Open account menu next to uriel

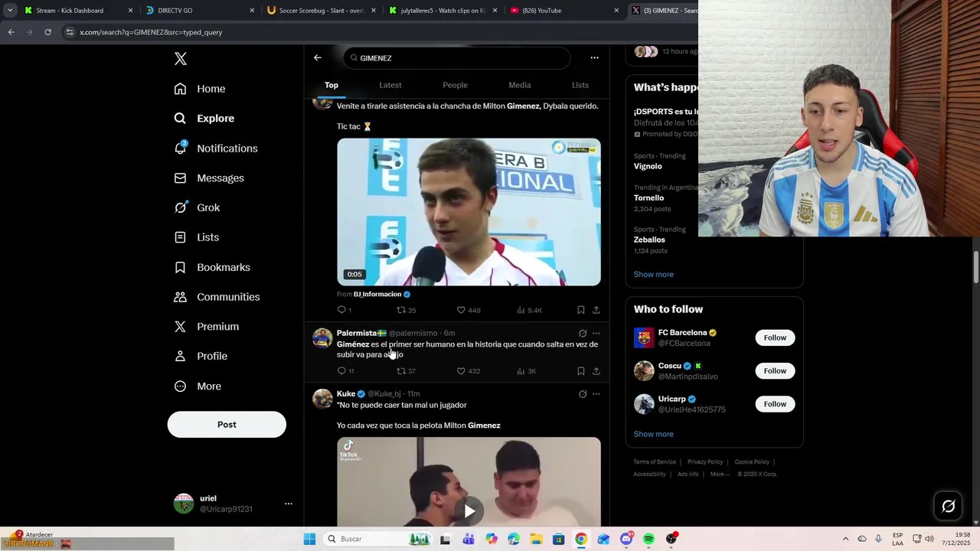coord(289,504)
